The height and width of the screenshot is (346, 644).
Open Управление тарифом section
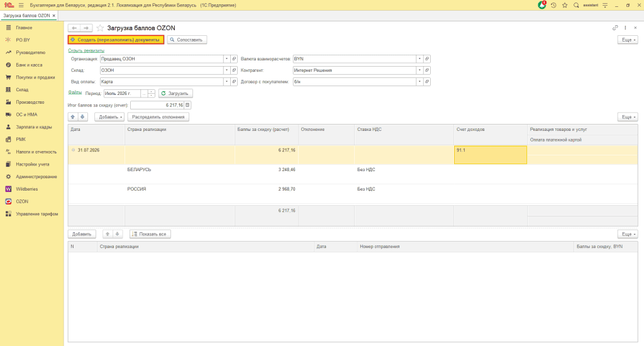(37, 214)
